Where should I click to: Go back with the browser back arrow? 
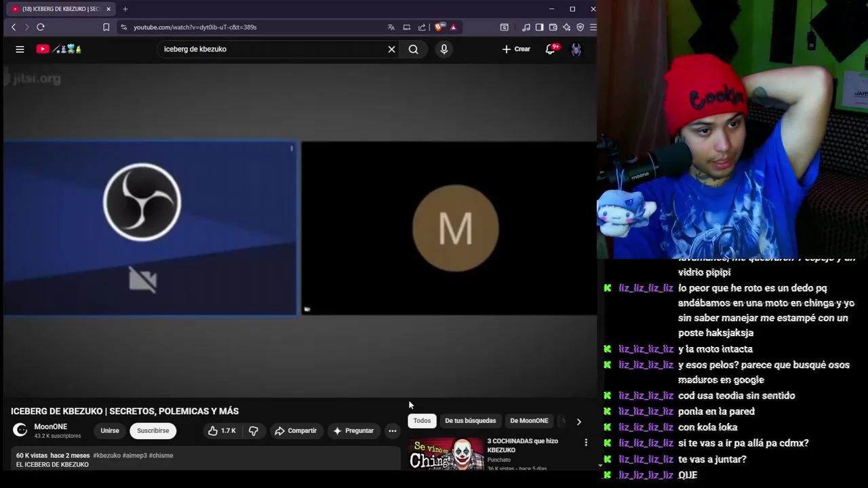pyautogui.click(x=14, y=27)
